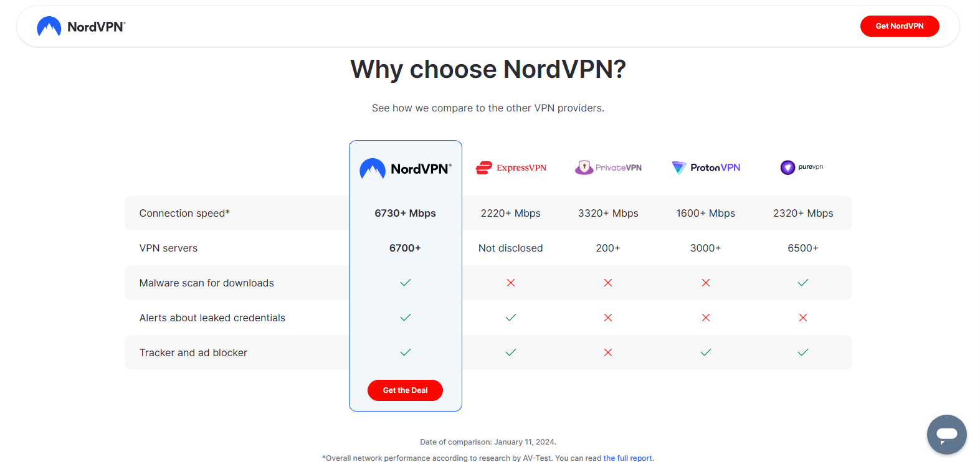Screen dimensions: 980x462
Task: Click the Get the Deal button
Action: [405, 390]
